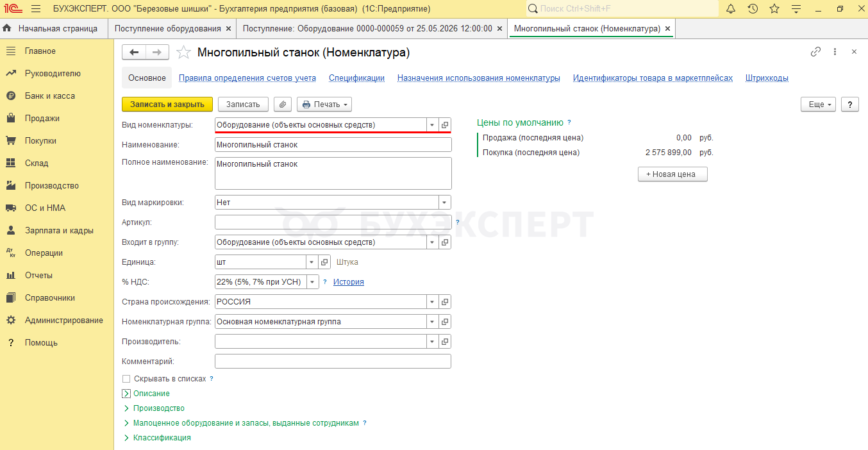Image resolution: width=868 pixels, height=450 pixels.
Task: Get link to this object icon
Action: pos(816,52)
